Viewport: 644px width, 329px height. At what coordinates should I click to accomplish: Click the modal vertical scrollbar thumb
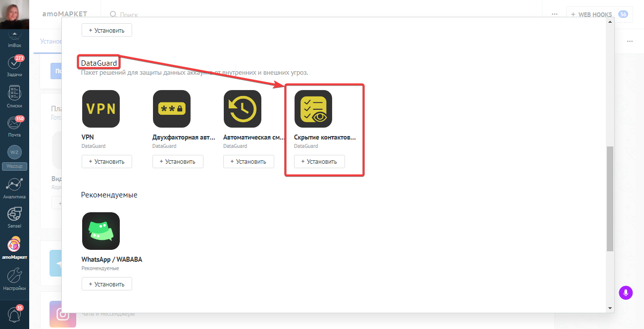610,199
